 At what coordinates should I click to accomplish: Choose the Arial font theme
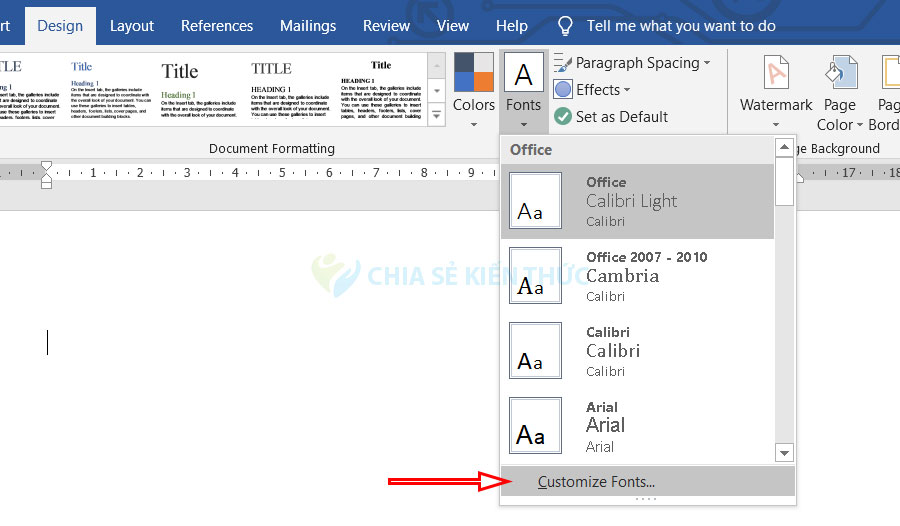(x=637, y=426)
